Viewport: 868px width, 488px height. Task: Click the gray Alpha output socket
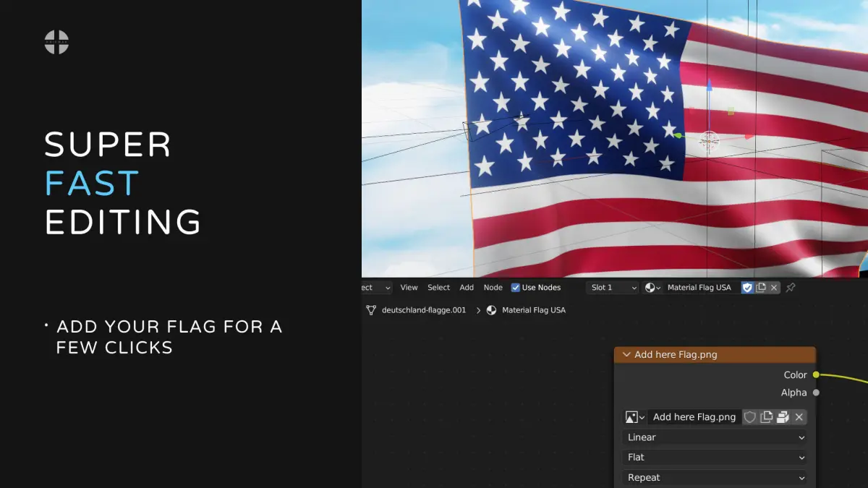816,393
